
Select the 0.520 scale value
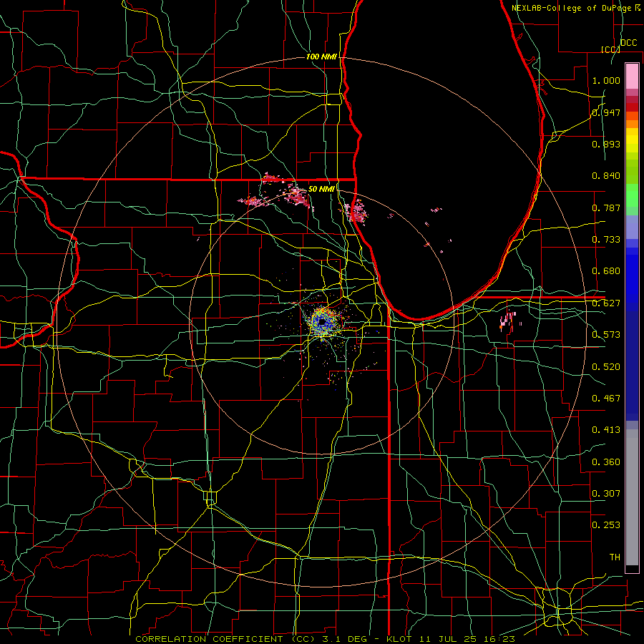pyautogui.click(x=606, y=367)
